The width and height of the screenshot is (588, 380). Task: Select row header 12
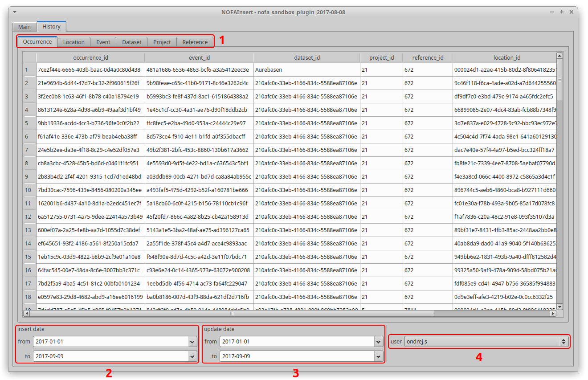coord(30,217)
